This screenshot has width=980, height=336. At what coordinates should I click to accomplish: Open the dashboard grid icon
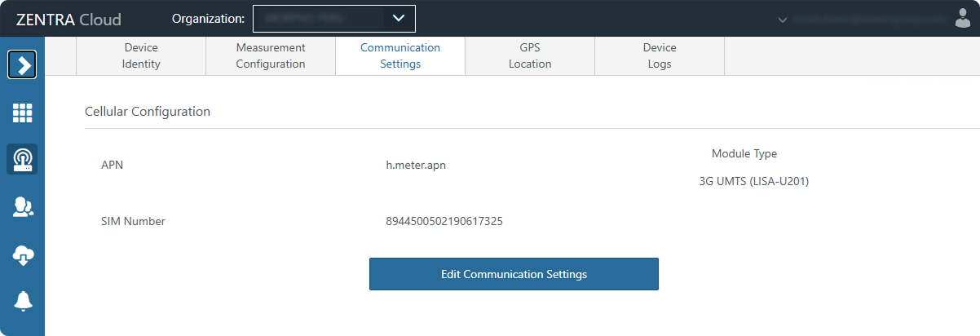[22, 113]
